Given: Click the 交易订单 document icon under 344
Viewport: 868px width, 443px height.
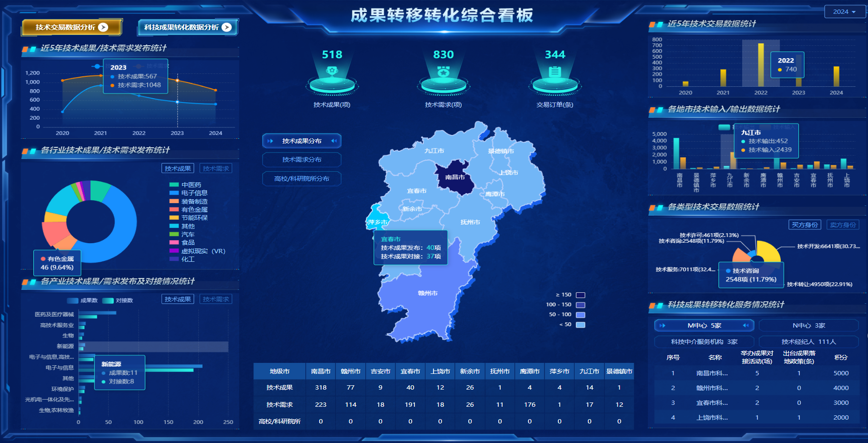Looking at the screenshot, I should click(x=555, y=72).
